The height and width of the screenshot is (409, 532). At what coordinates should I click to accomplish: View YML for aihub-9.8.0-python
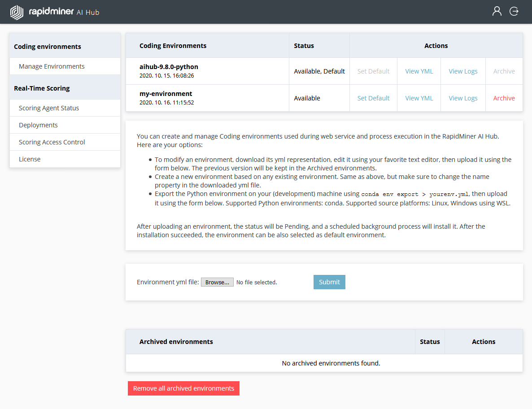click(419, 71)
